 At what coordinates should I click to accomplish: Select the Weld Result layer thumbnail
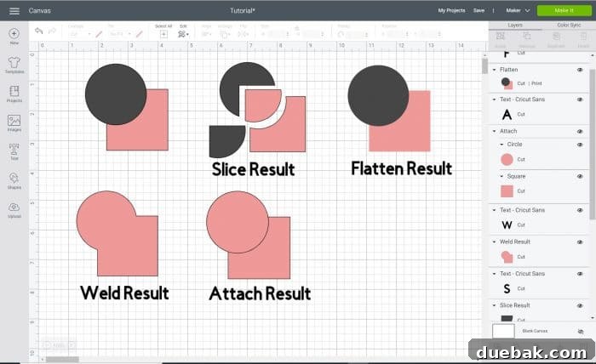507,257
